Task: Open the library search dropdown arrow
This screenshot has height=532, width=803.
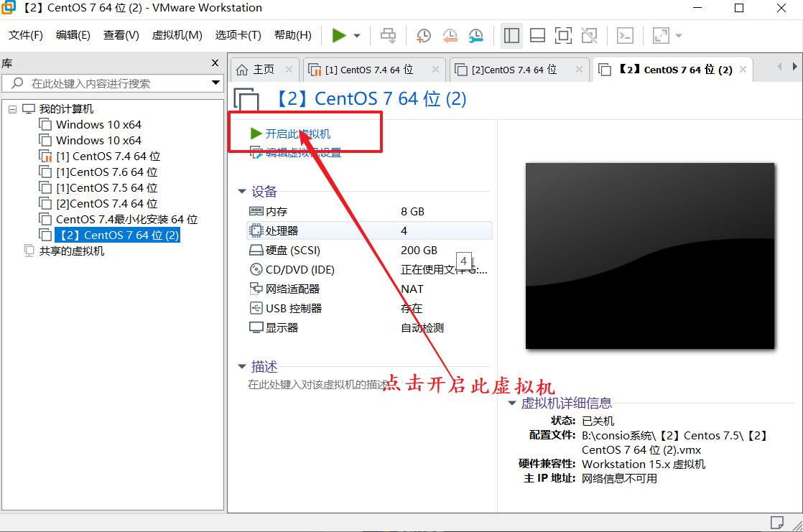Action: pos(215,83)
